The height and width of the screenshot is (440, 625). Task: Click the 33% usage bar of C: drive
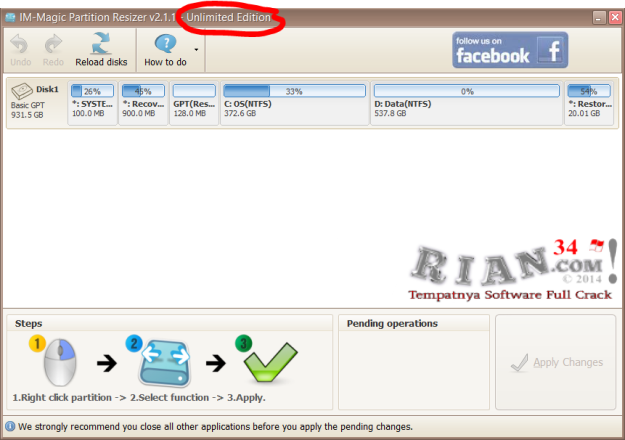pyautogui.click(x=295, y=91)
